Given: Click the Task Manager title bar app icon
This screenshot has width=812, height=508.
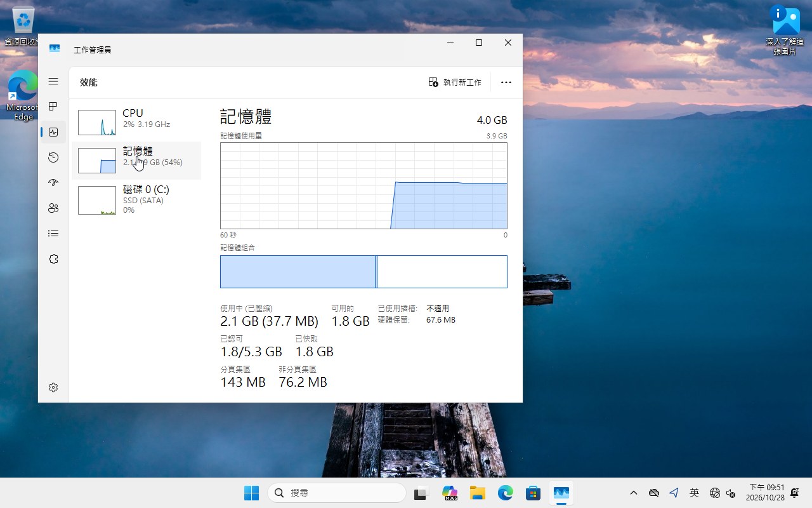Looking at the screenshot, I should click(55, 49).
